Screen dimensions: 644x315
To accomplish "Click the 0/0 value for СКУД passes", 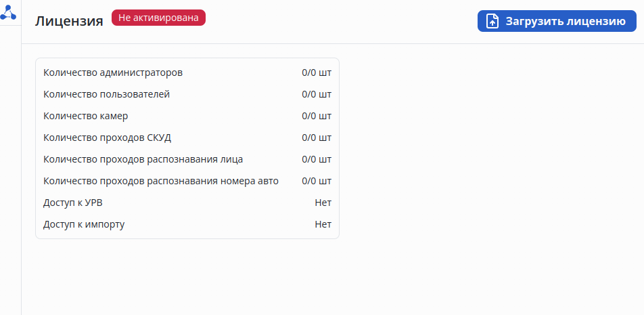I will tap(317, 138).
